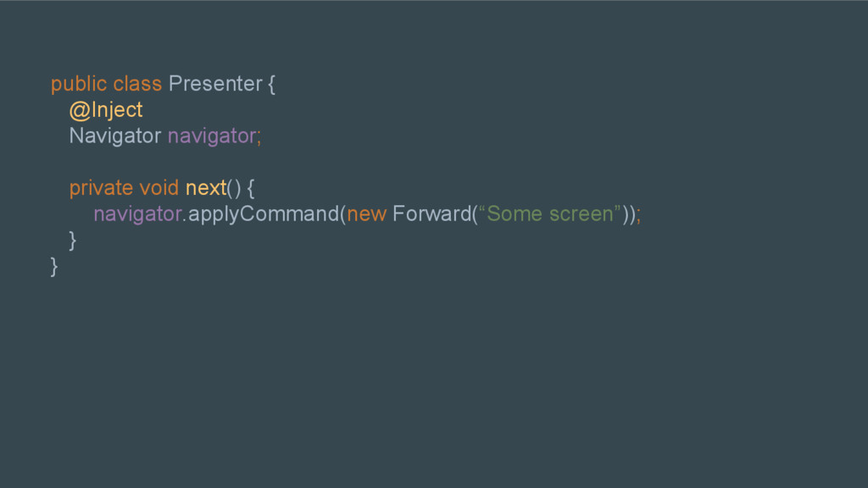Click the applyCommand method call
This screenshot has width=868, height=488.
(x=264, y=214)
